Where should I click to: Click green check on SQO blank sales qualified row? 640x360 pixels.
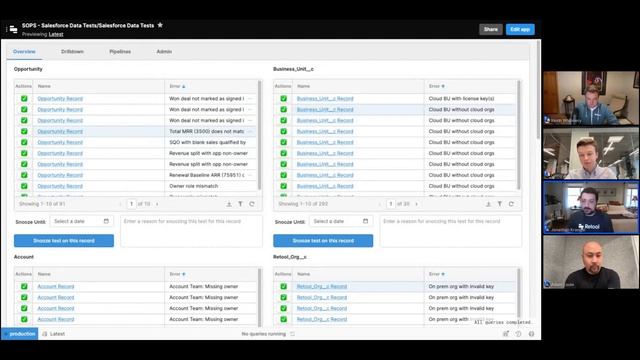(24, 142)
